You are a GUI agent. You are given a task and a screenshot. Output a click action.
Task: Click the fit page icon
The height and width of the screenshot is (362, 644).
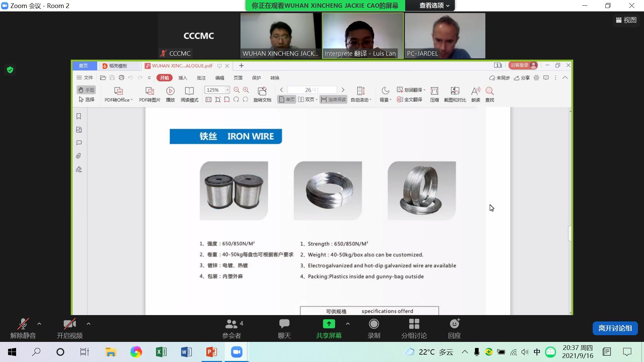(218, 100)
